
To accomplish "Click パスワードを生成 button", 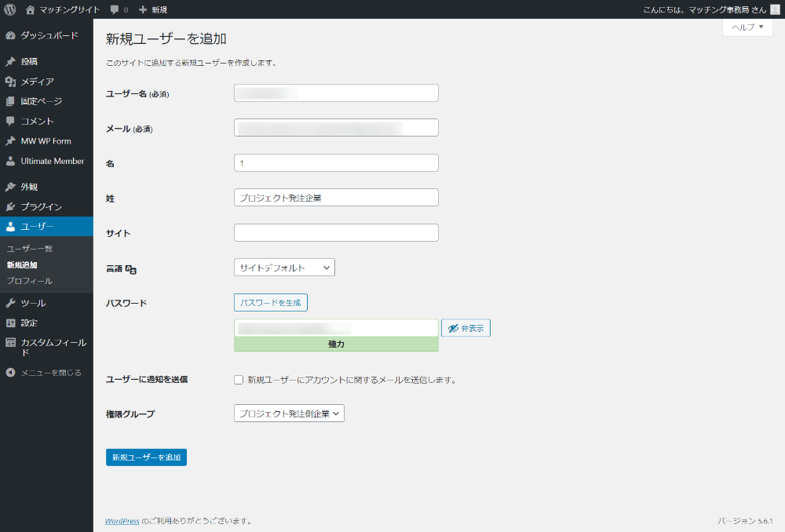I will [270, 303].
